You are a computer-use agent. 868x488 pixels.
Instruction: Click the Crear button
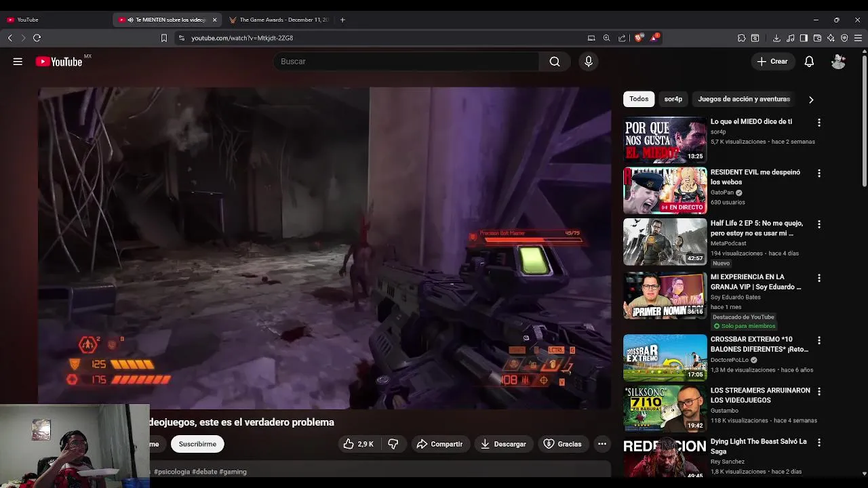pos(772,62)
